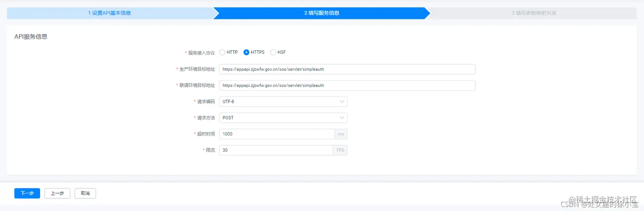
Task: Focus the 限流 input with value 30
Action: click(276, 150)
